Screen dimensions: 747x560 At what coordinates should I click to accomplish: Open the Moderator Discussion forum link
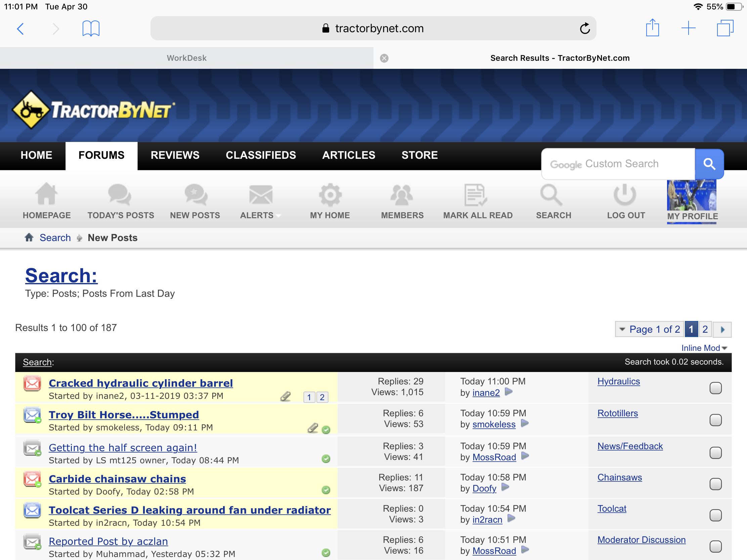click(x=641, y=540)
